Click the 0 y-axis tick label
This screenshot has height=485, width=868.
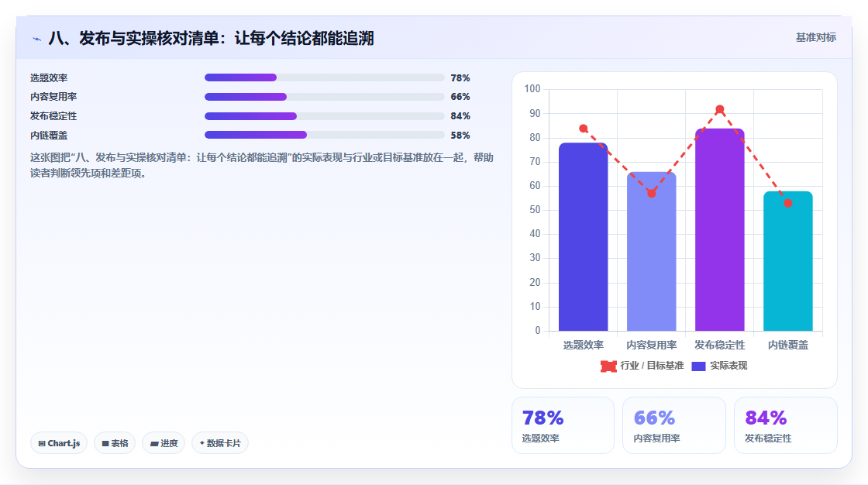pos(538,331)
